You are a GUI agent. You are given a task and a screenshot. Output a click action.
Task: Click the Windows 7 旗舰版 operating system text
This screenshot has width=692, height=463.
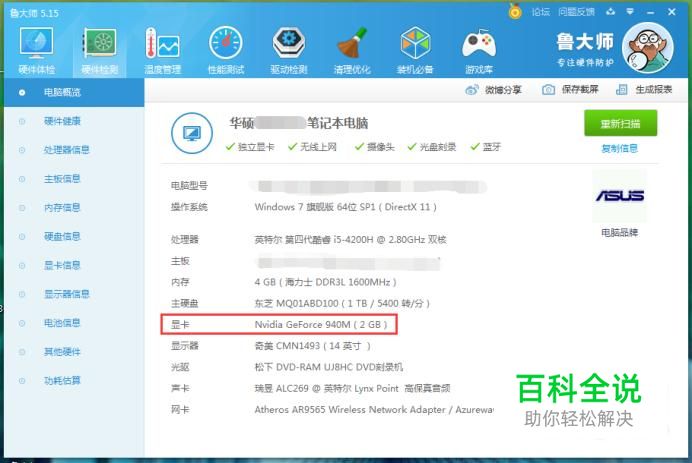(x=345, y=207)
